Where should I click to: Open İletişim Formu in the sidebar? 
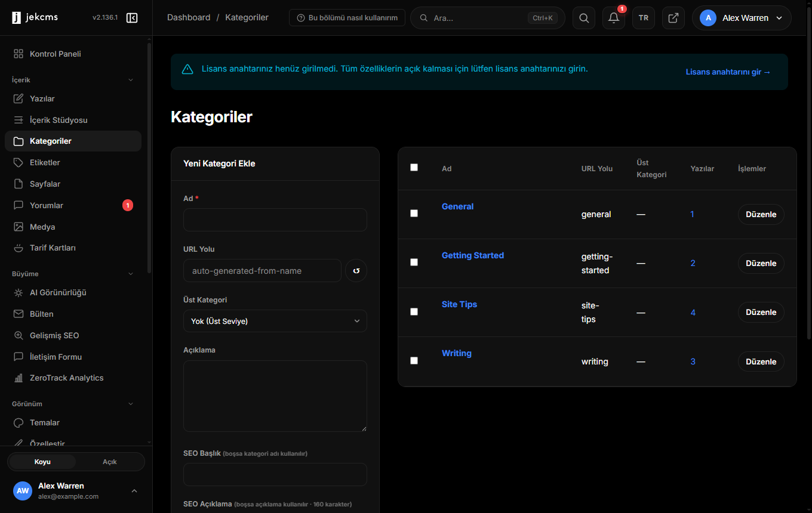point(73,357)
